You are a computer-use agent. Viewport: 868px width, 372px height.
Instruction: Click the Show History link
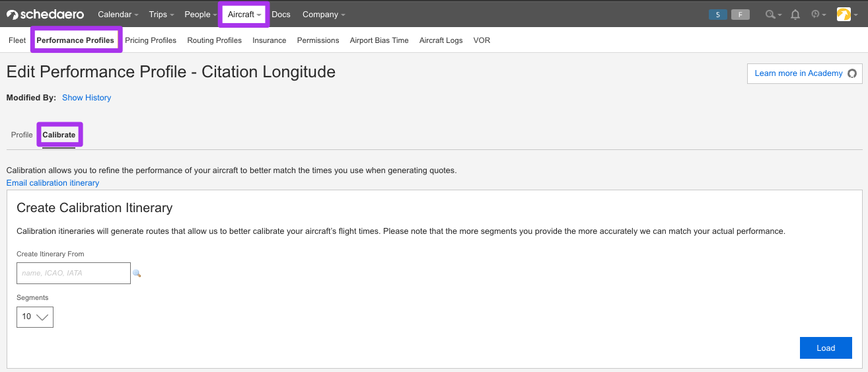[87, 98]
